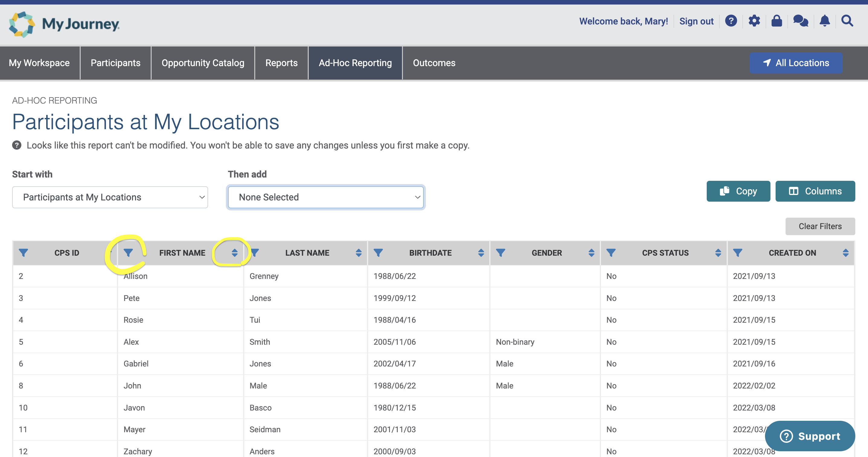Image resolution: width=868 pixels, height=457 pixels.
Task: Click filter funnel on Created On column
Action: pyautogui.click(x=738, y=253)
